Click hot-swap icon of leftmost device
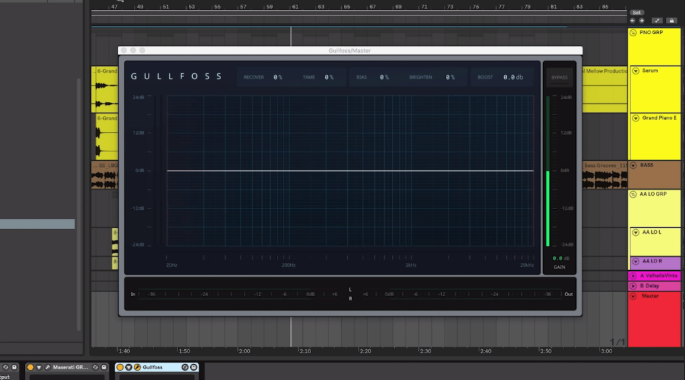Screen dimensions: 685x380 coord(5,367)
